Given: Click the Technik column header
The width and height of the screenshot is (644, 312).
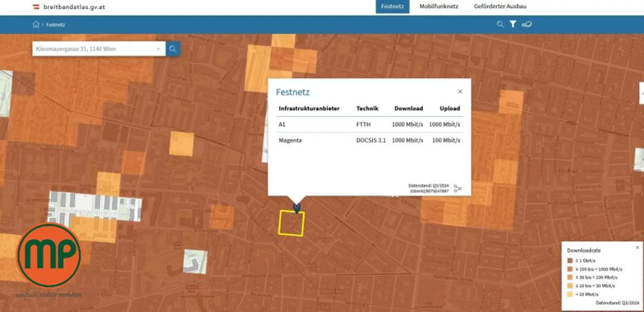Looking at the screenshot, I should point(367,108).
